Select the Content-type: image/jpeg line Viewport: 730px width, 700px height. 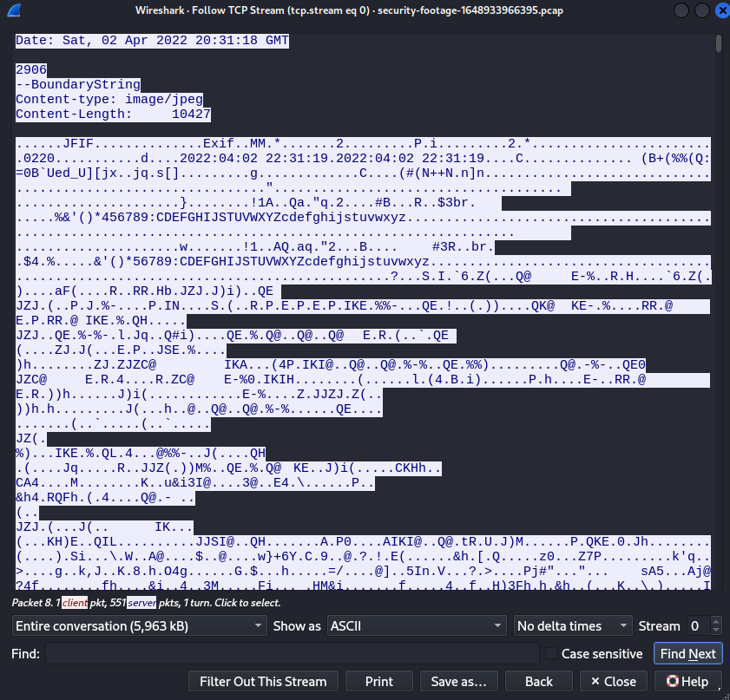tap(109, 99)
